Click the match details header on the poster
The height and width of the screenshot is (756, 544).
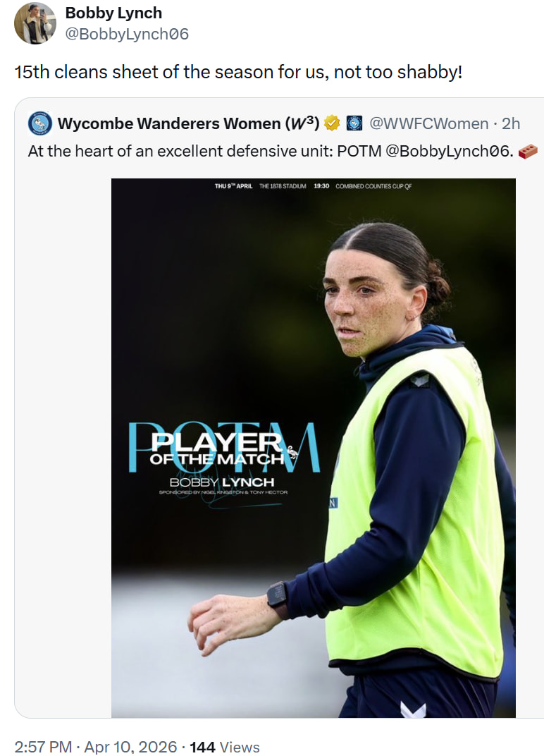(x=313, y=186)
